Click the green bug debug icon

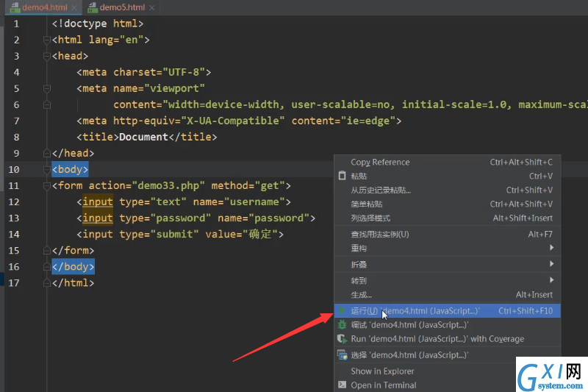[x=342, y=325]
